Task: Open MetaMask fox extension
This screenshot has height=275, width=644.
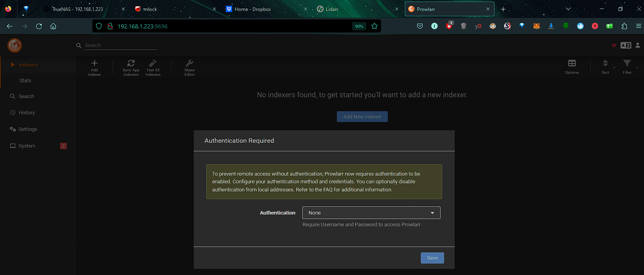Action: (537, 26)
